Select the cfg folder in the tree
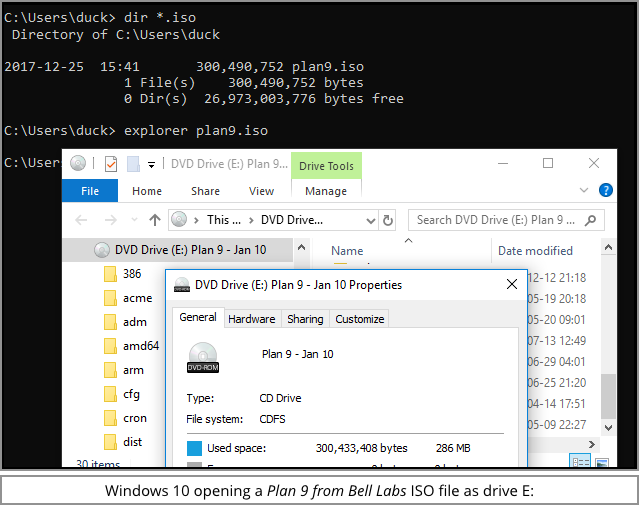Image resolution: width=639 pixels, height=505 pixels. (x=131, y=394)
